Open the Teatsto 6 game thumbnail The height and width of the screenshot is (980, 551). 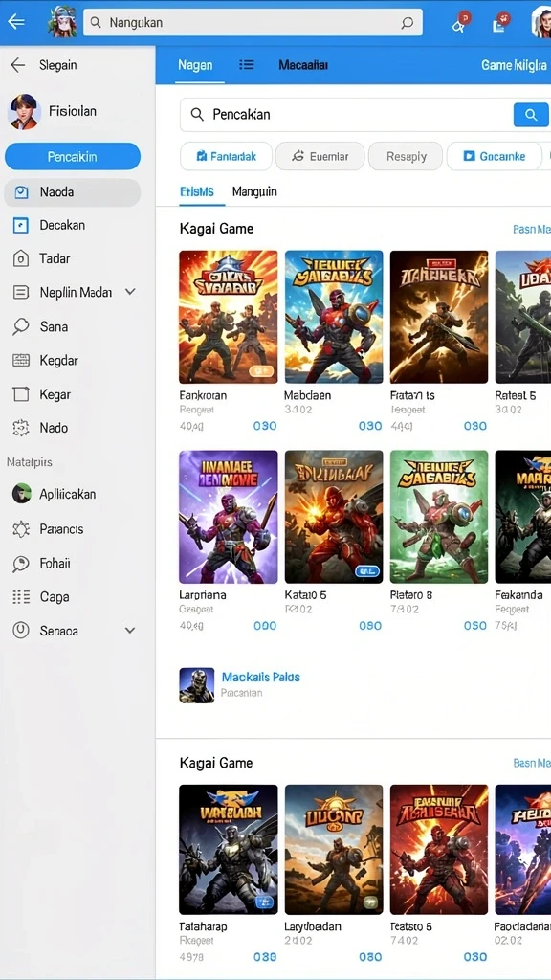439,850
